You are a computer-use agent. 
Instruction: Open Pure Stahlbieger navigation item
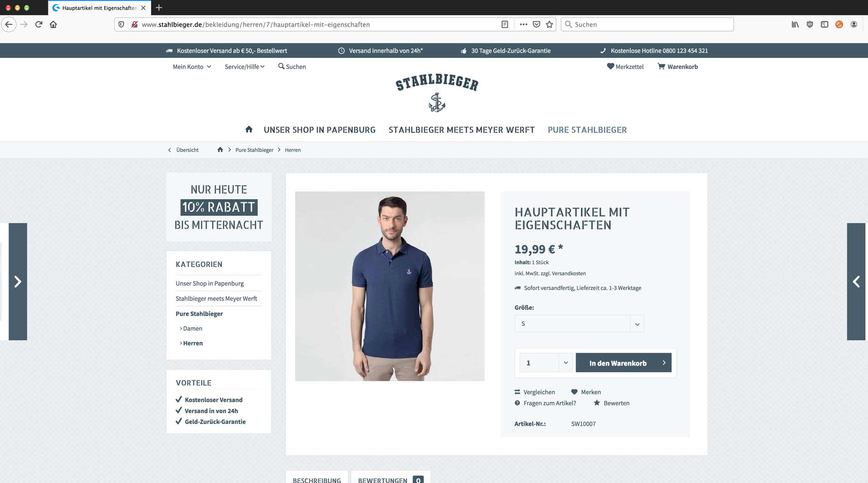[x=587, y=130]
